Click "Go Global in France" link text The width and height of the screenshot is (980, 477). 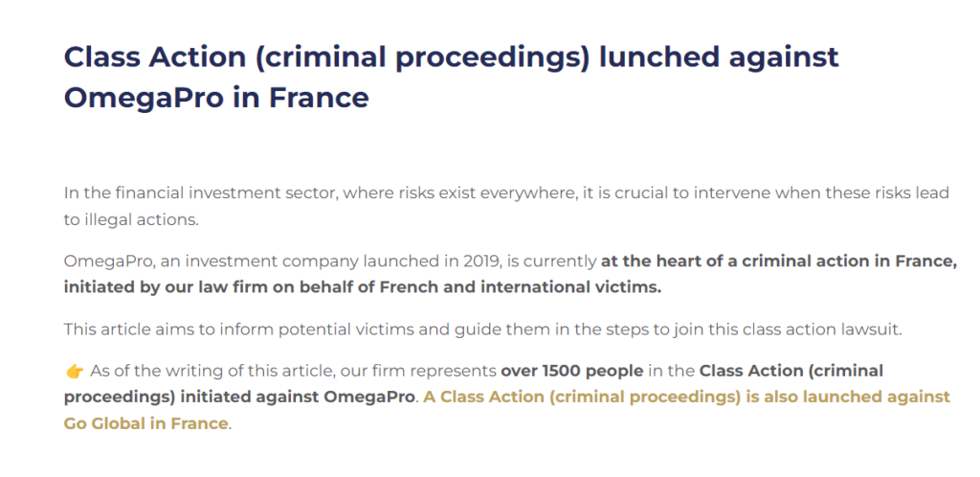145,423
